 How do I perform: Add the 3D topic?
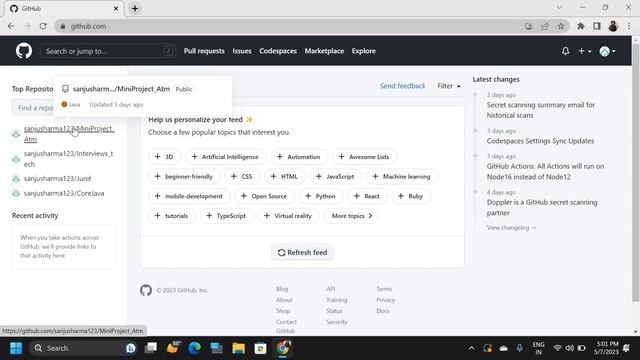(164, 157)
